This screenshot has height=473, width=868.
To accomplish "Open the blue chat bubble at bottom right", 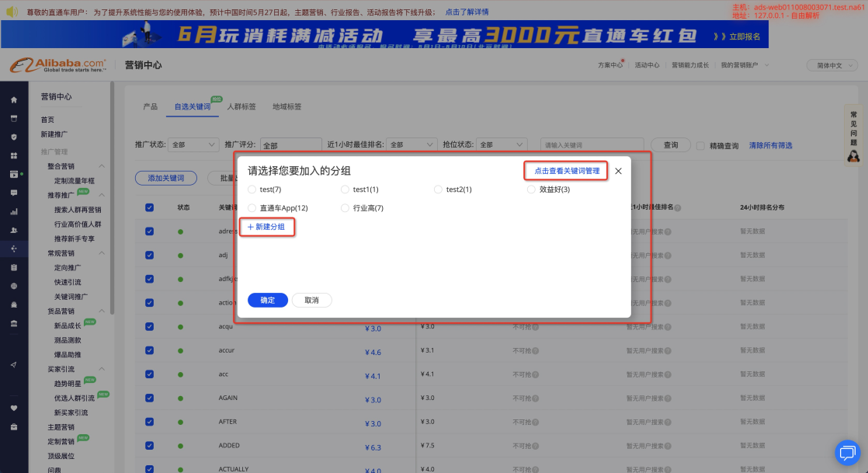I will [x=846, y=452].
